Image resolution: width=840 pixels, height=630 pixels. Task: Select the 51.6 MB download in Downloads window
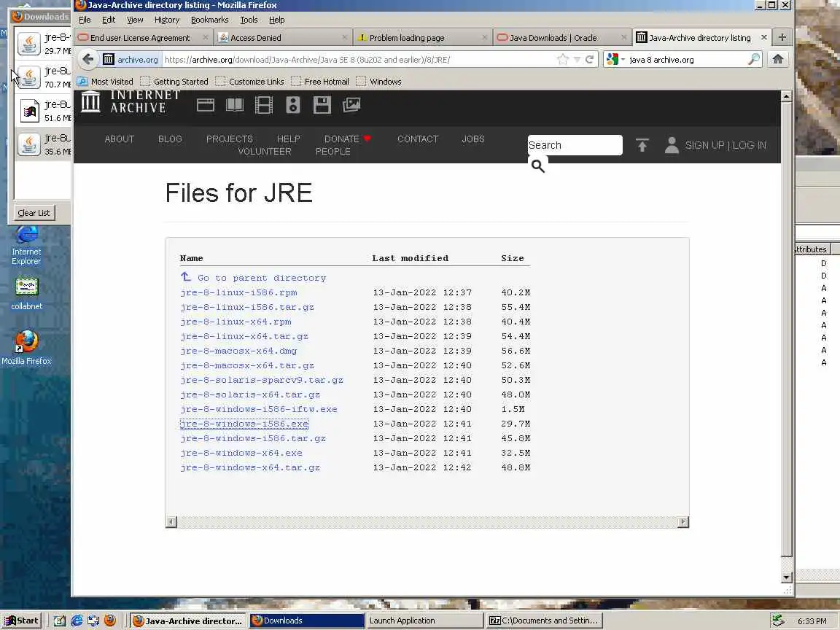click(x=43, y=111)
